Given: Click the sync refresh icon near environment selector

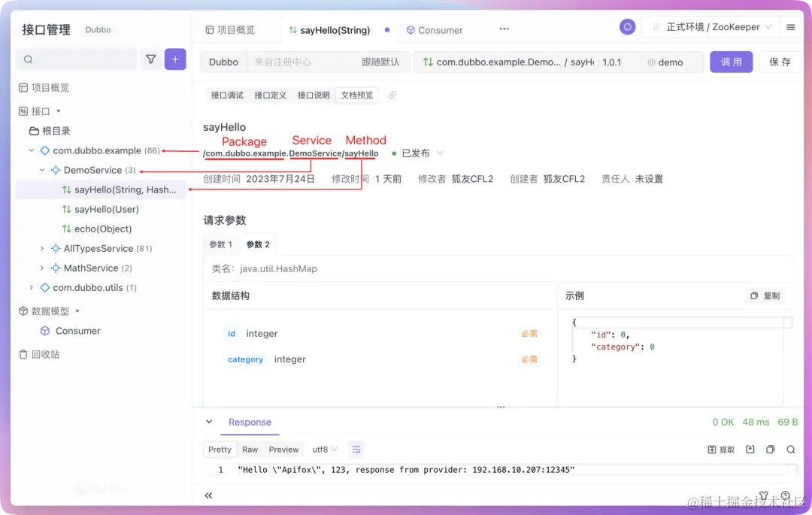Looking at the screenshot, I should [x=627, y=26].
